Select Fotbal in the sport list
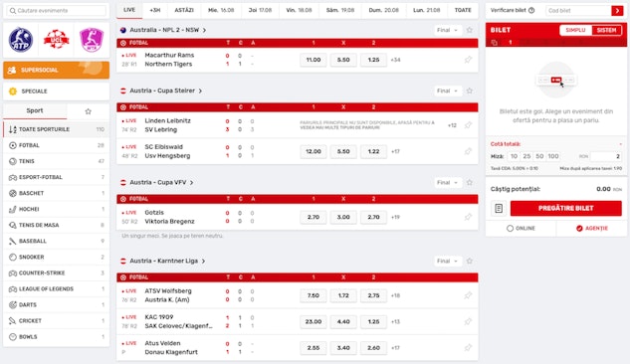 57,145
